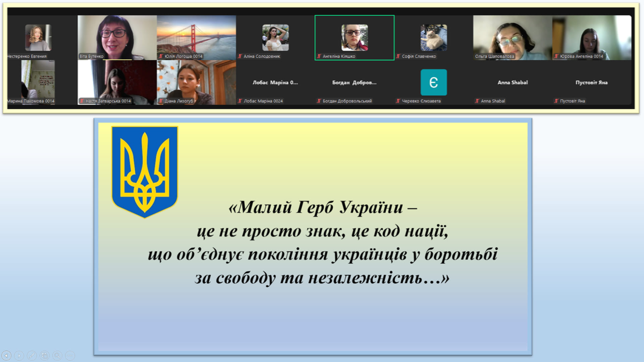Click Нестеренко Евгения's profile photo
Image resolution: width=644 pixels, height=362 pixels.
pos(38,38)
